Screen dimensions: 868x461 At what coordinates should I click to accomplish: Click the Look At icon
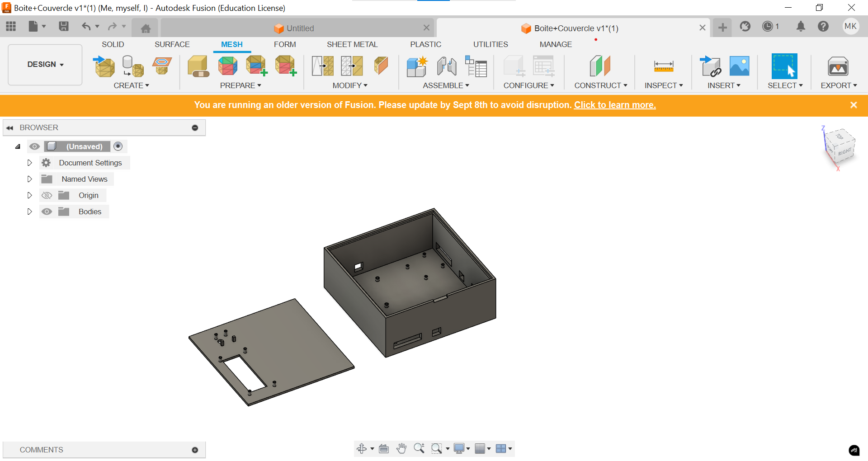[x=384, y=448]
